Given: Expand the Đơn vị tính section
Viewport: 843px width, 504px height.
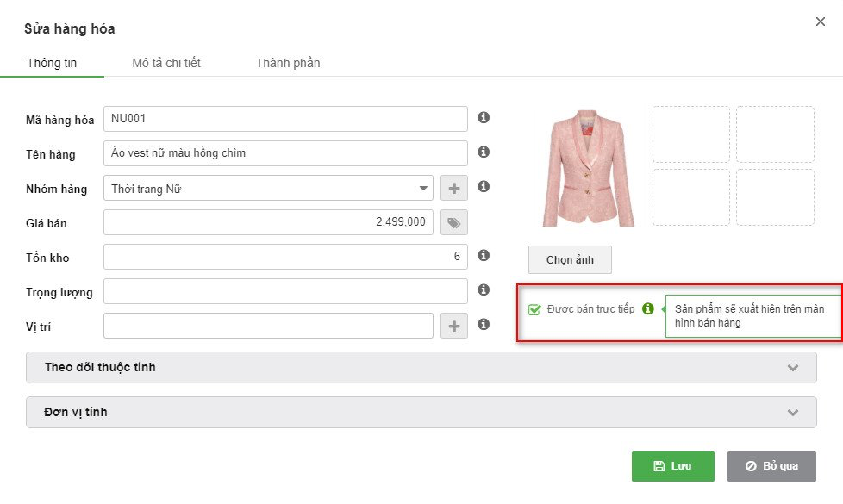Looking at the screenshot, I should click(421, 412).
